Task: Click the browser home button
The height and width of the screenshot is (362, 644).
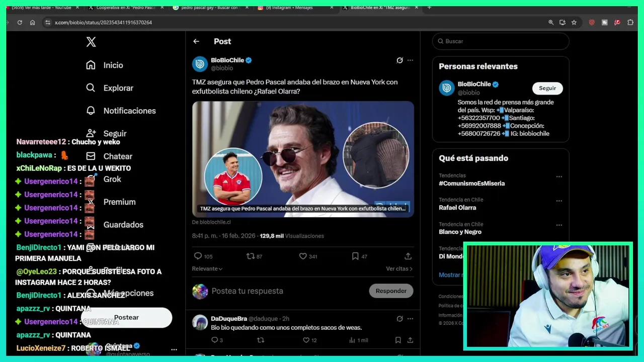Action: click(x=32, y=22)
